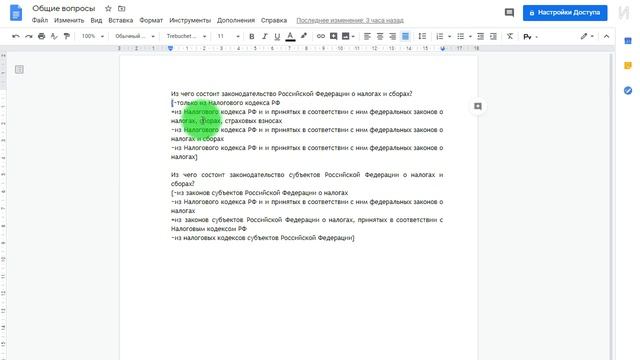
Task: Click the left indent marker on the ruler
Action: [x=171, y=48]
